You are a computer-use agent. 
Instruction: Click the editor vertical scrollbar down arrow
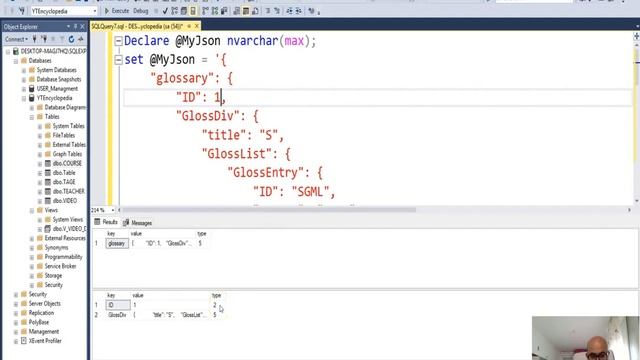636,201
